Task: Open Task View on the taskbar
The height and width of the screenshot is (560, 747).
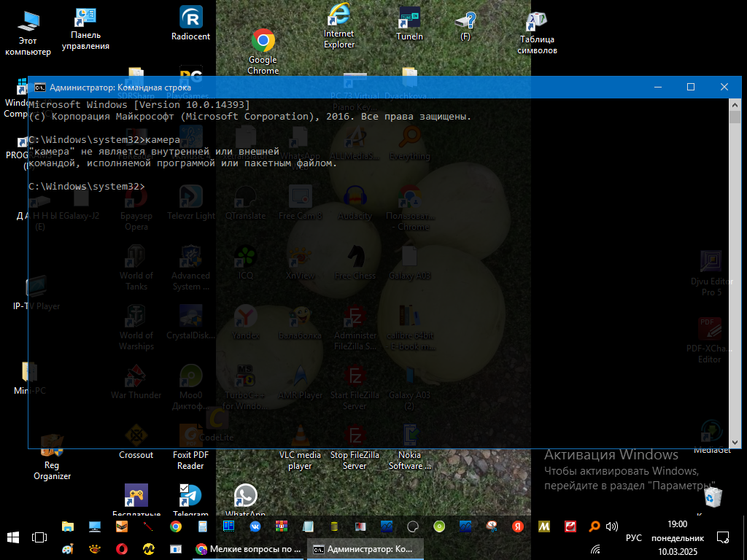Action: pos(39,537)
